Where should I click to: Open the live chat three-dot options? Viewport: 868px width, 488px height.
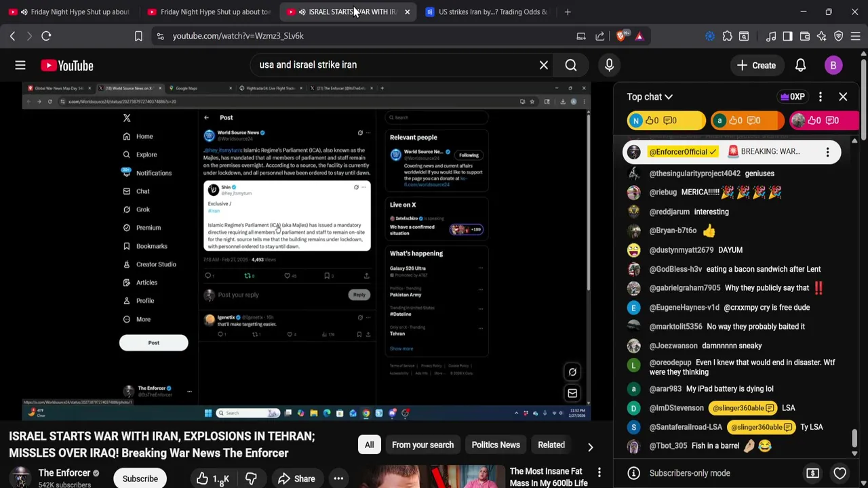[821, 97]
